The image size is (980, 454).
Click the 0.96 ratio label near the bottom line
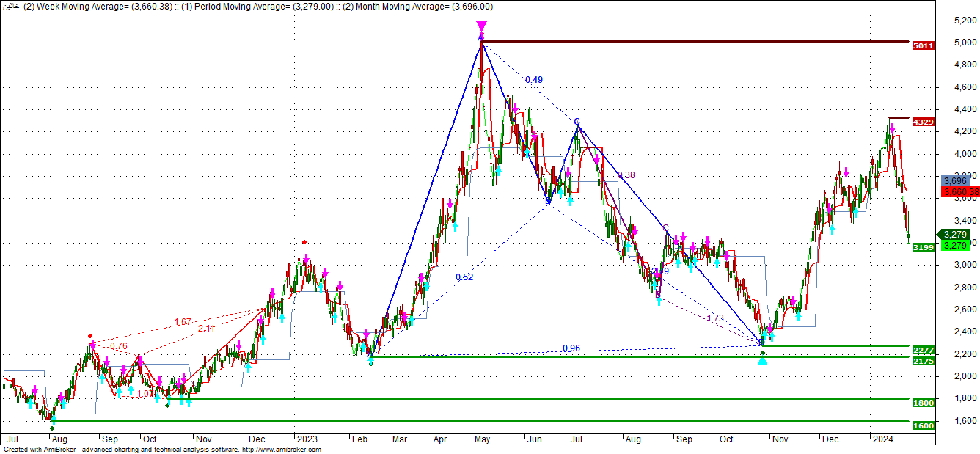(571, 348)
